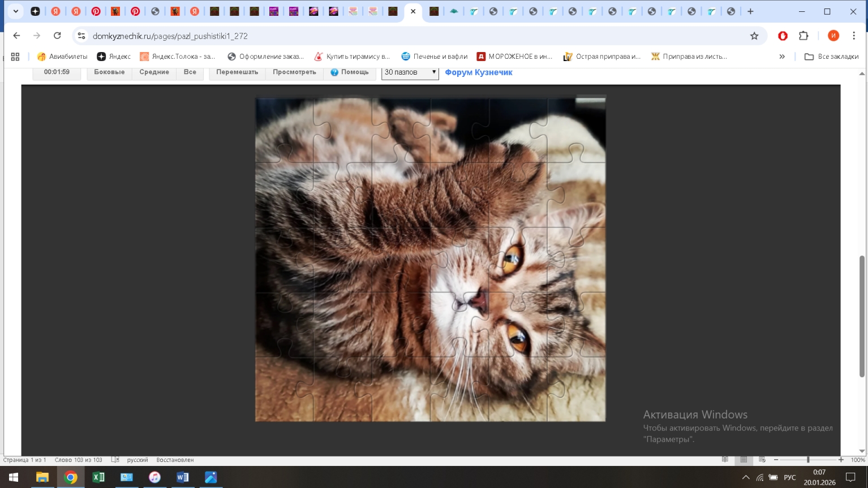Select the Все pieces filter

190,72
